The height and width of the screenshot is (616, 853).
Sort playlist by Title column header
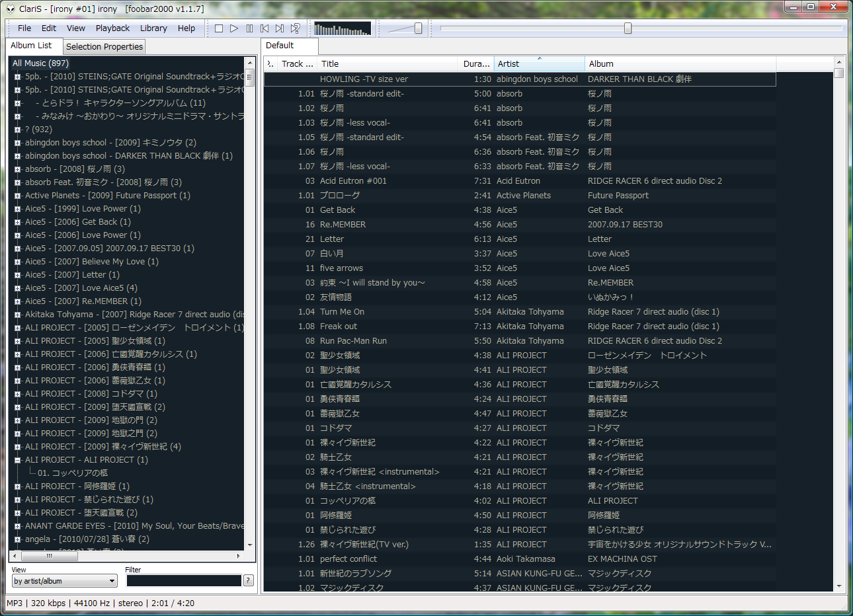coord(388,64)
